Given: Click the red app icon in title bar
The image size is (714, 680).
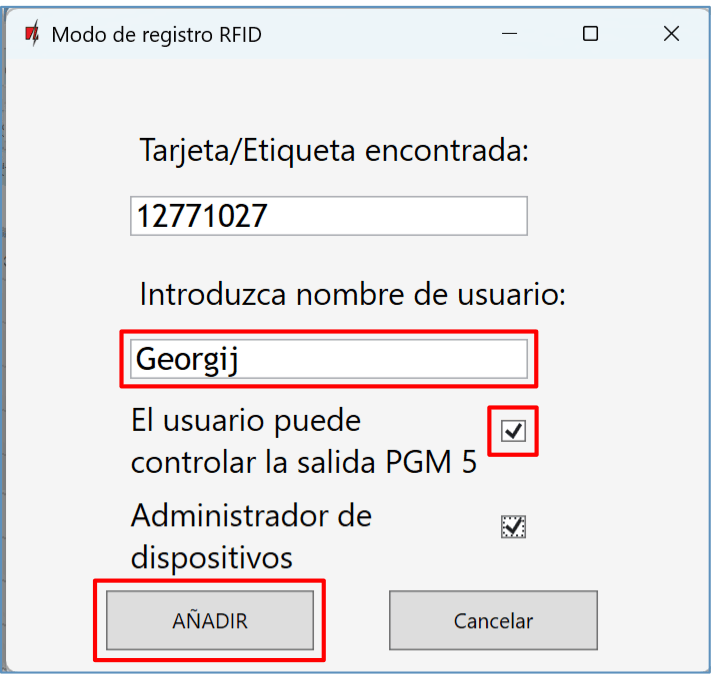Looking at the screenshot, I should (33, 34).
